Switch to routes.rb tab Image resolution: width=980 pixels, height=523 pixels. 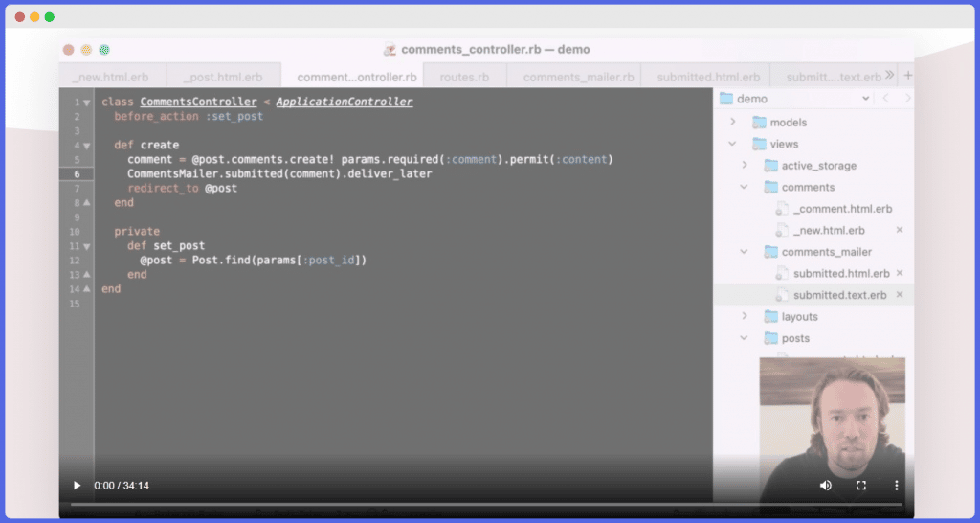pyautogui.click(x=464, y=77)
